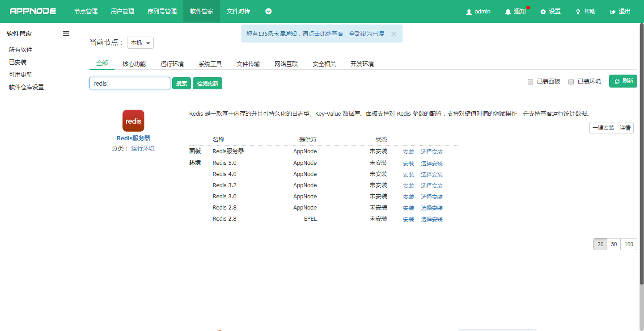Click the red Redis application icon
644x331 pixels.
click(133, 121)
